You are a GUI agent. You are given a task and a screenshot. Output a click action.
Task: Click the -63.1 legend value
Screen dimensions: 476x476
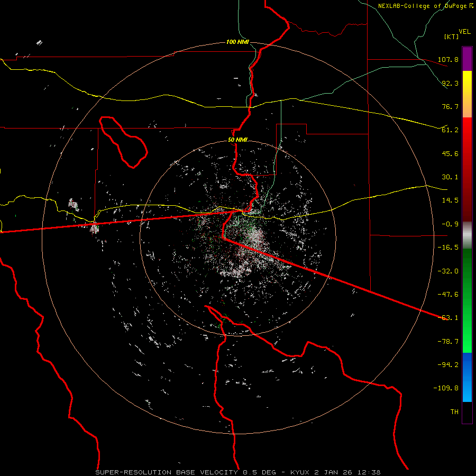pos(448,318)
